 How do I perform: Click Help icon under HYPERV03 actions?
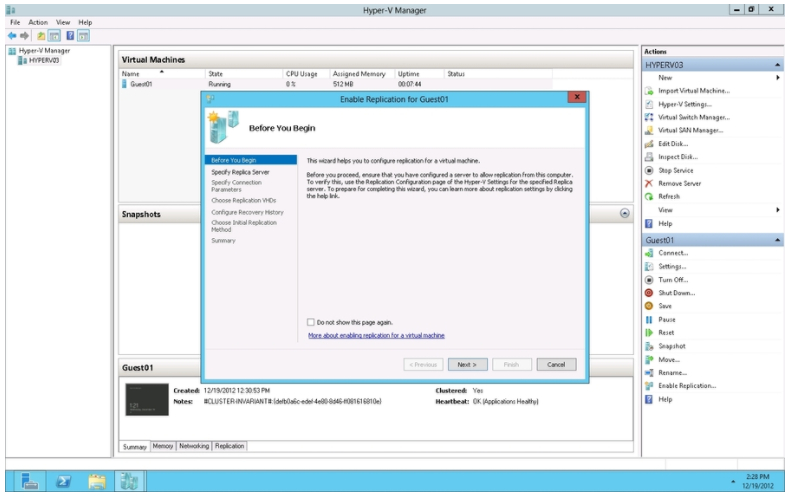click(x=649, y=223)
